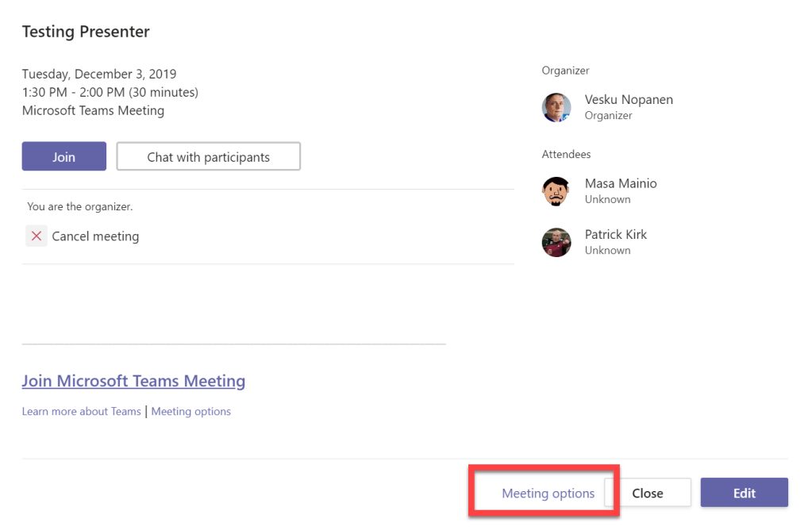Click the Testing Presenter meeting title
This screenshot has height=530, width=812.
click(86, 32)
